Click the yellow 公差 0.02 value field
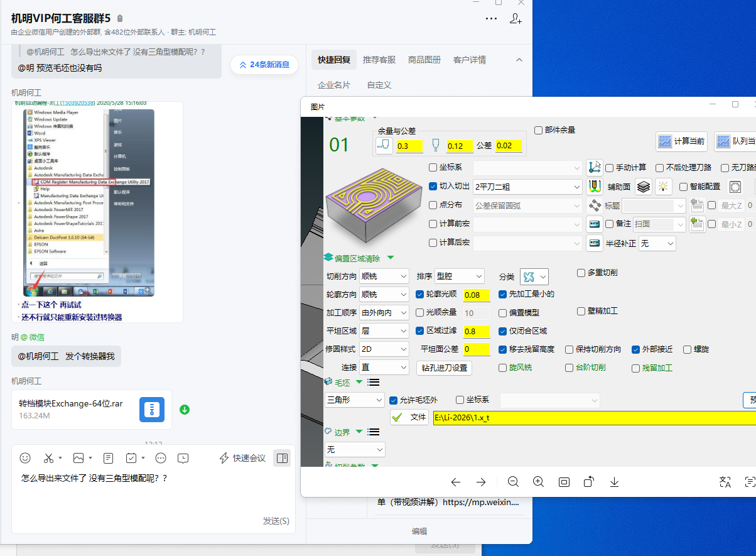Image resolution: width=756 pixels, height=556 pixels. tap(508, 146)
